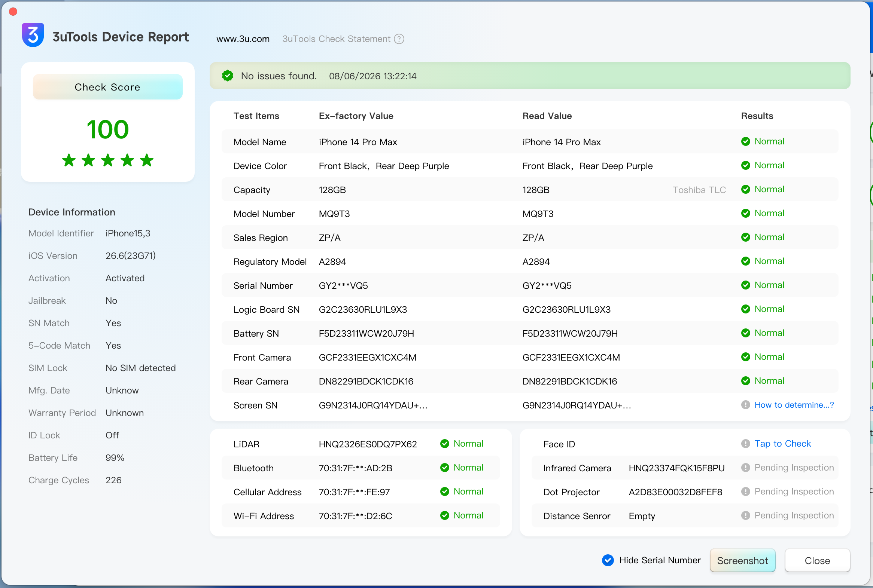Screen dimensions: 873x588
Task: Click the Screenshot button
Action: [742, 561]
